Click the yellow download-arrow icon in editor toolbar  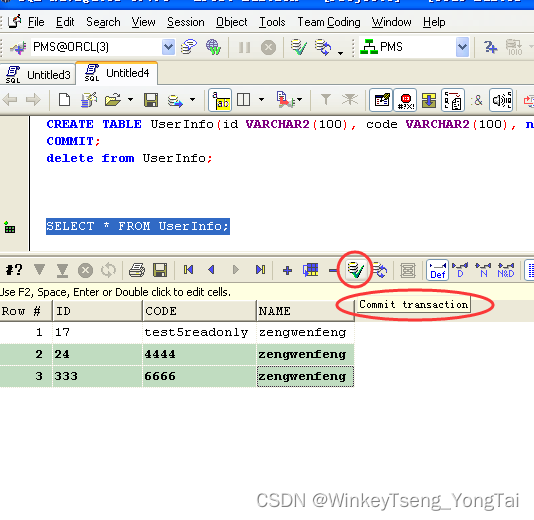pyautogui.click(x=429, y=100)
